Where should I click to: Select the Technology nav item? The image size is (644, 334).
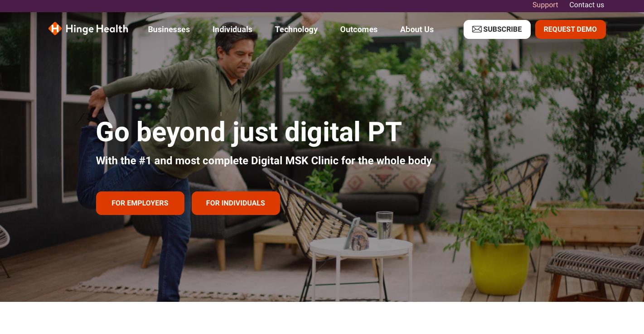tap(296, 29)
